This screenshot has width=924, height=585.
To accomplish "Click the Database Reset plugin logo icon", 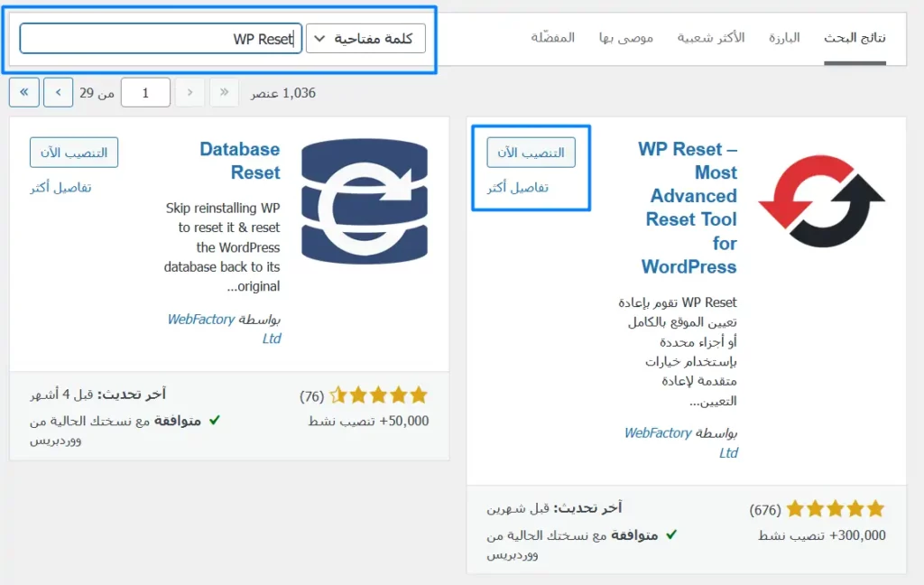I will [x=365, y=201].
